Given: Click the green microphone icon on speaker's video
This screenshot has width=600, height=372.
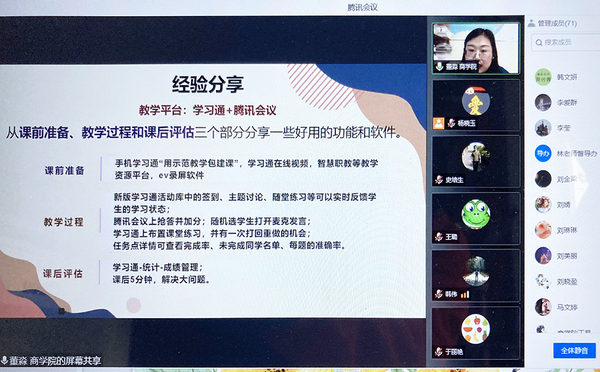Looking at the screenshot, I should (x=439, y=66).
